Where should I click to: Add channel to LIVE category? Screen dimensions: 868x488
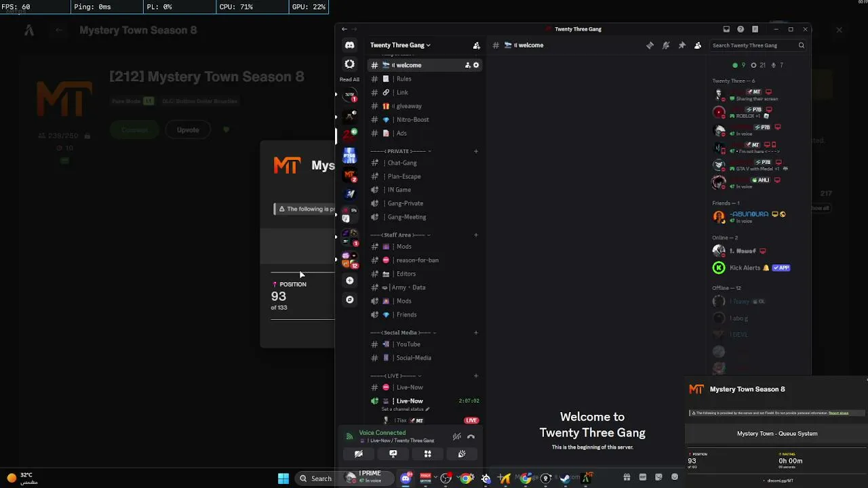[476, 376]
